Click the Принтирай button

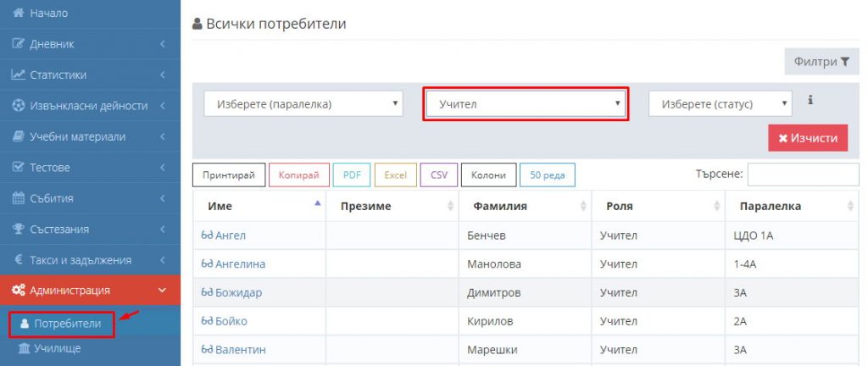click(229, 175)
